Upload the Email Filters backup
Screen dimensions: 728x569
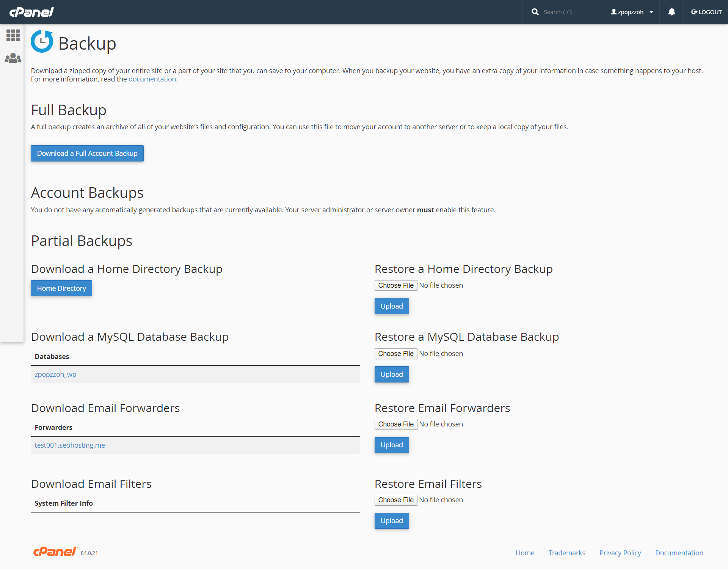coord(392,520)
